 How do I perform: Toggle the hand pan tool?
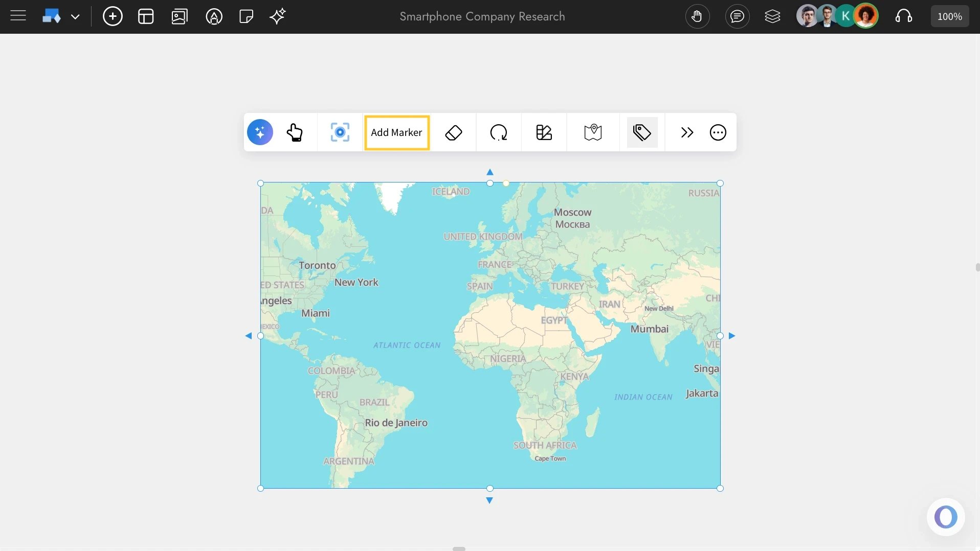pos(697,16)
